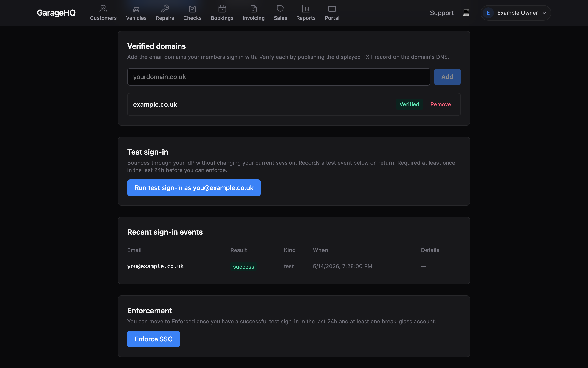
Task: Expand the Example Owner account menu
Action: tap(516, 13)
